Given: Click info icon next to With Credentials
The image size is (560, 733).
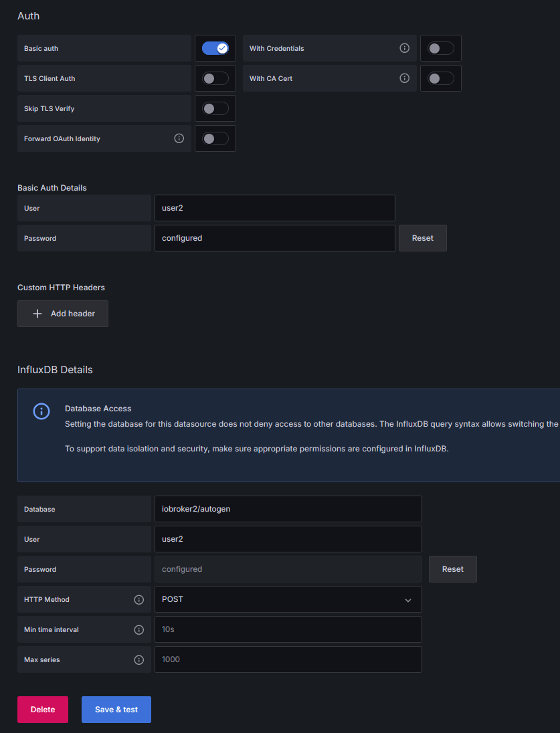Looking at the screenshot, I should (x=404, y=48).
